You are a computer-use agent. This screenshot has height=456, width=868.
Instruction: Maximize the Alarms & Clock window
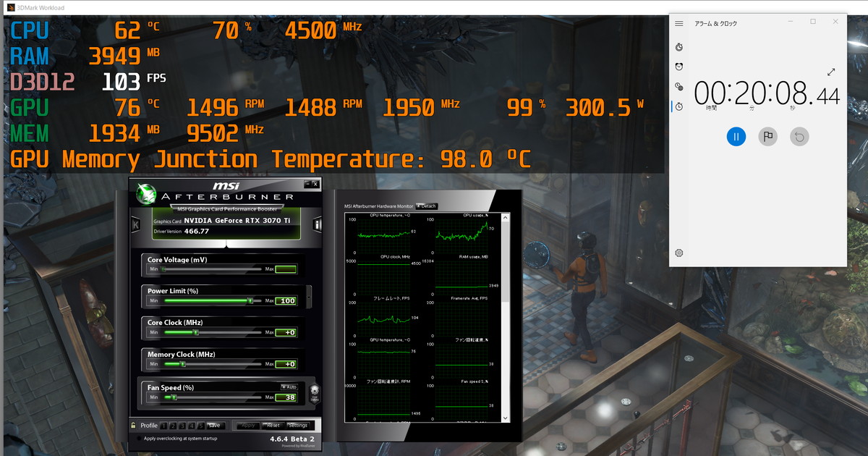point(813,22)
